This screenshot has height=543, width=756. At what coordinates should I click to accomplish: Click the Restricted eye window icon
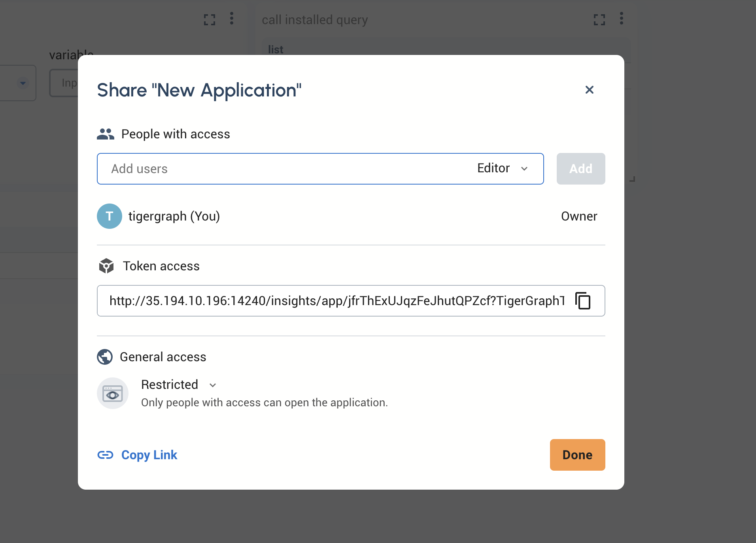(113, 393)
